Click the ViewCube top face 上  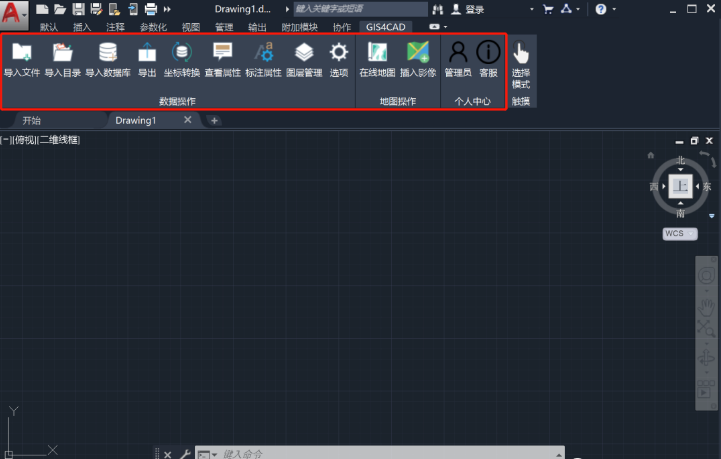point(681,187)
